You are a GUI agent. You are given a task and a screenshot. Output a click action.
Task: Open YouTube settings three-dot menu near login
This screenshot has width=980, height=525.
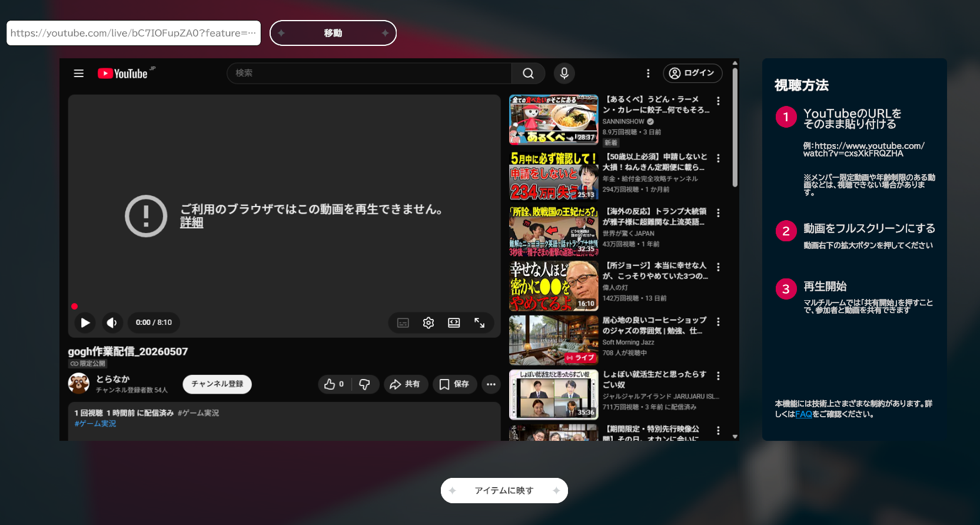(x=648, y=73)
